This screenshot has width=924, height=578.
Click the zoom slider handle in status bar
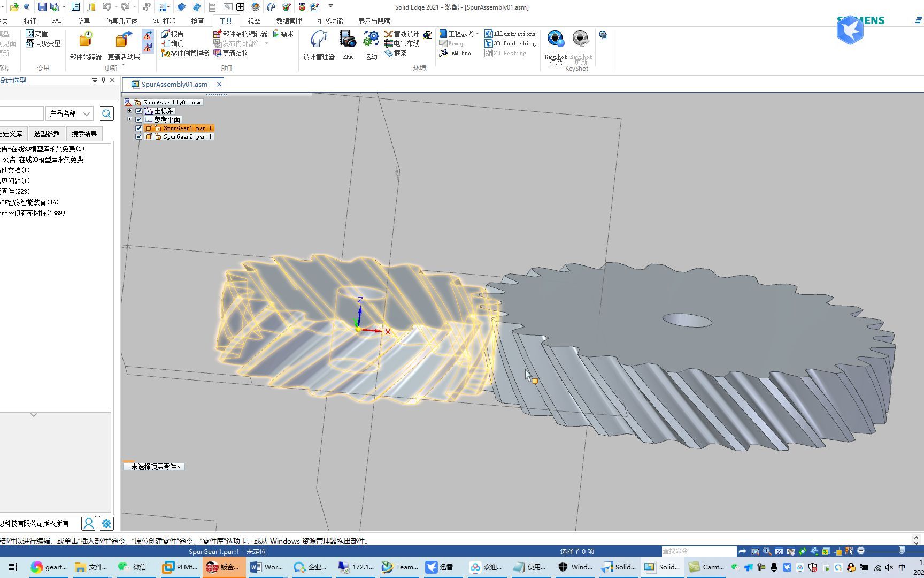point(902,551)
